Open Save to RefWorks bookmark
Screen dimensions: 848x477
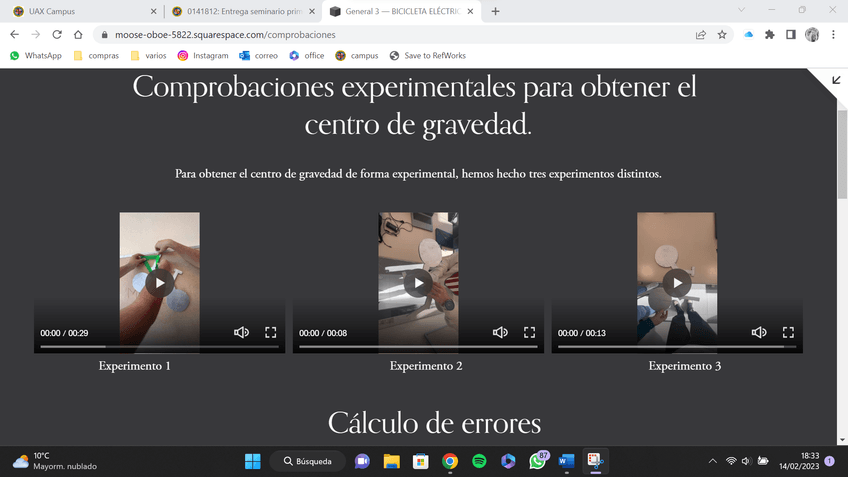pyautogui.click(x=428, y=56)
